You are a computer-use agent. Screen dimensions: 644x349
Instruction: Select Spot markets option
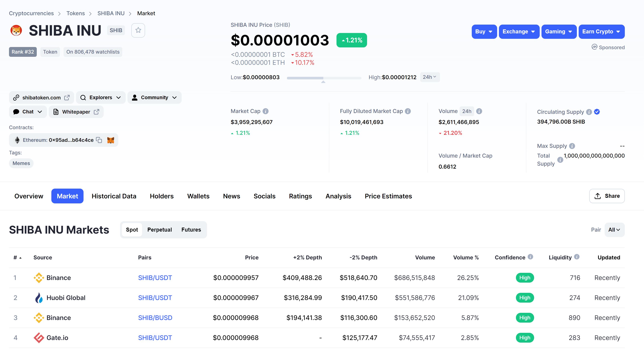(132, 230)
